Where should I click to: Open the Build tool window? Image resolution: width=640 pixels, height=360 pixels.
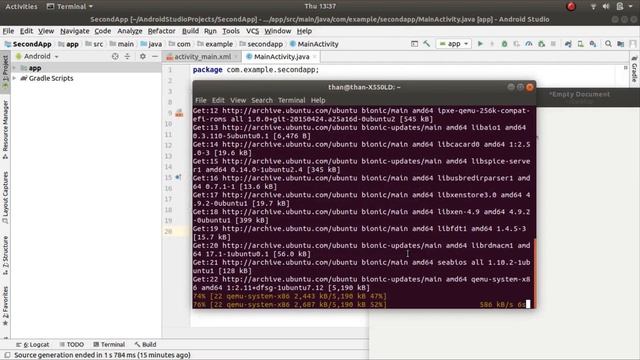(145, 344)
